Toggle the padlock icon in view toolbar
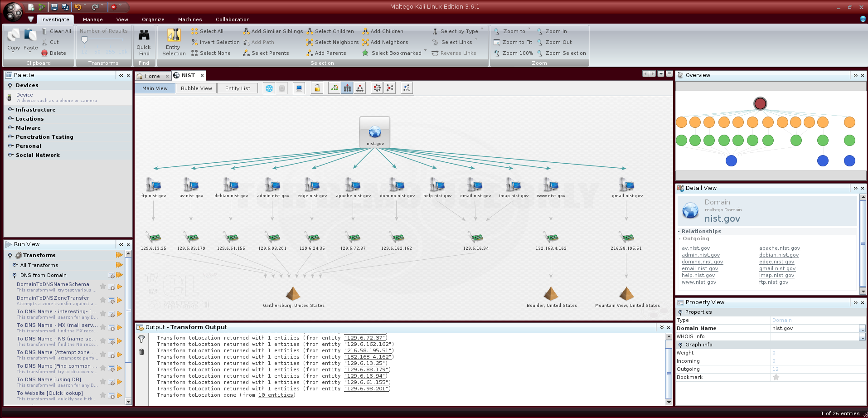868x418 pixels. (317, 88)
